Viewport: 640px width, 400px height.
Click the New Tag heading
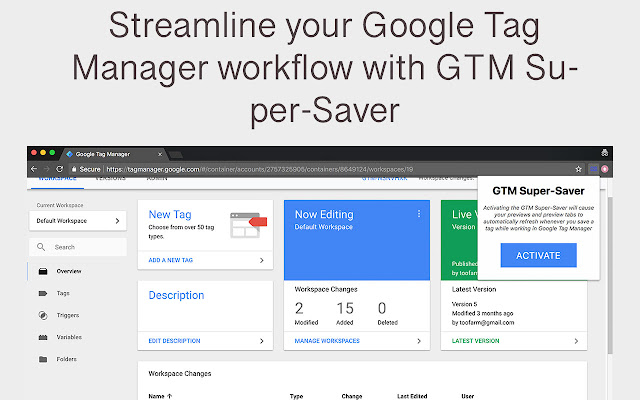[x=170, y=215]
